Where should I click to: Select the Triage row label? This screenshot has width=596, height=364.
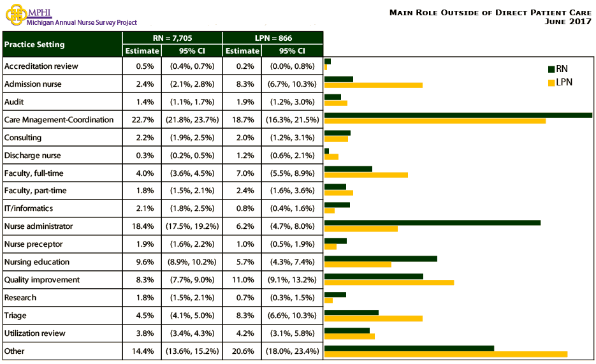pyautogui.click(x=15, y=316)
